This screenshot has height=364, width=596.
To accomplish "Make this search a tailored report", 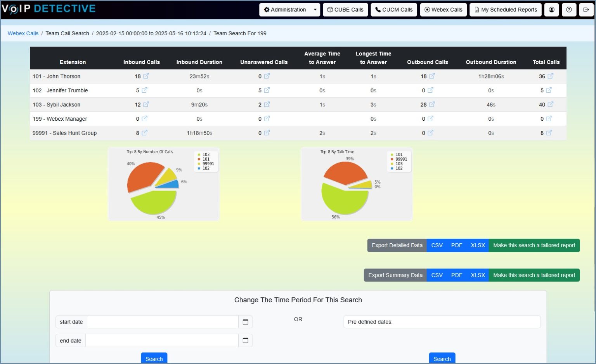I will (534, 245).
